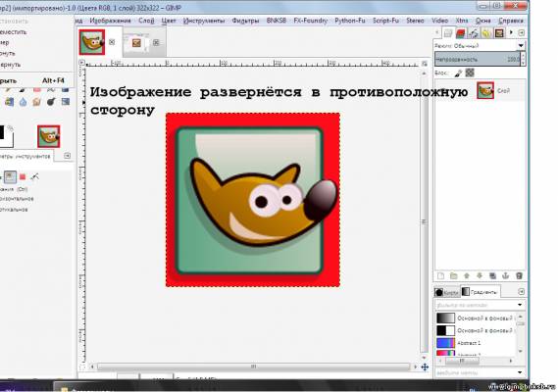This screenshot has height=392, width=558.
Task: Open the tool options tab configuration menu
Action: [67, 156]
